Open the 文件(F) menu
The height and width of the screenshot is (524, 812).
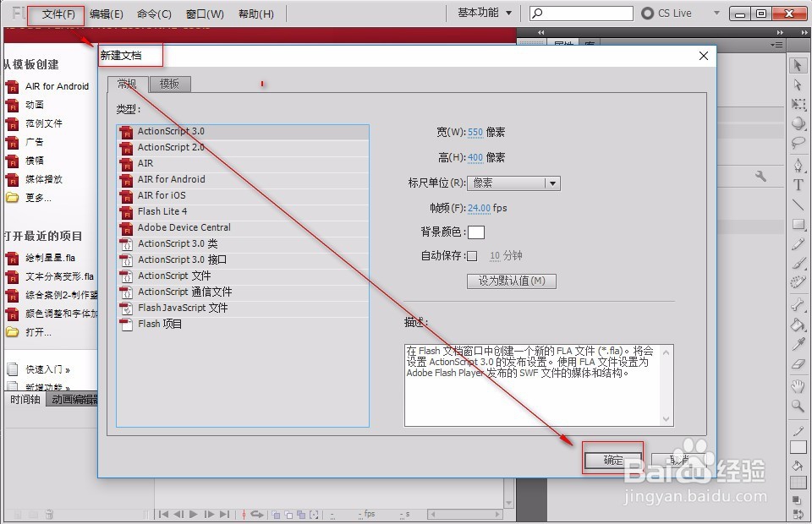point(58,14)
